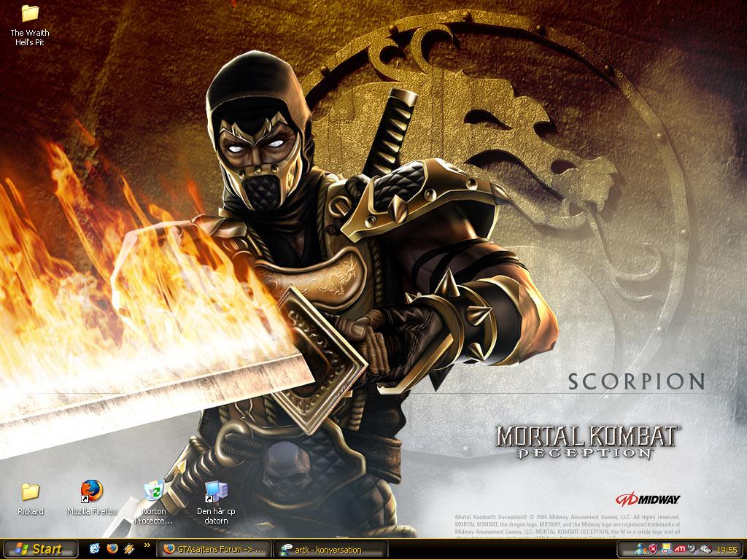This screenshot has height=560, width=747.
Task: Launch Firefox from the quick launch bar
Action: click(112, 549)
